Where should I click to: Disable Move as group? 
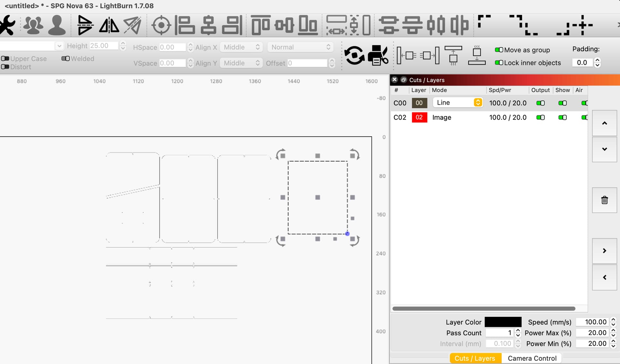coord(499,50)
